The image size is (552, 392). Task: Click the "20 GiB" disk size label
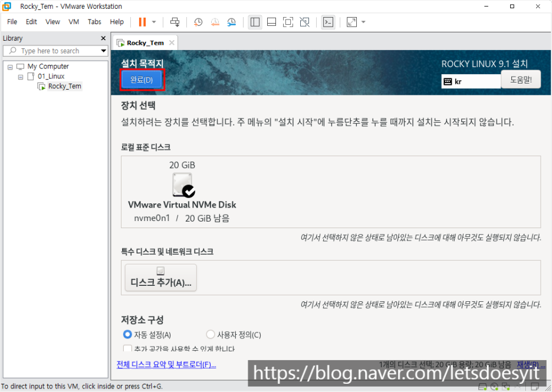182,165
